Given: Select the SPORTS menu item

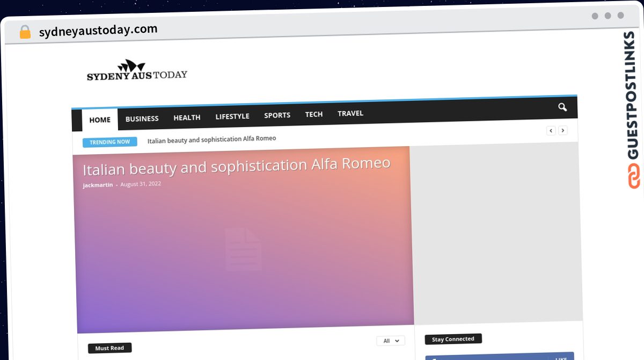Looking at the screenshot, I should tap(277, 115).
